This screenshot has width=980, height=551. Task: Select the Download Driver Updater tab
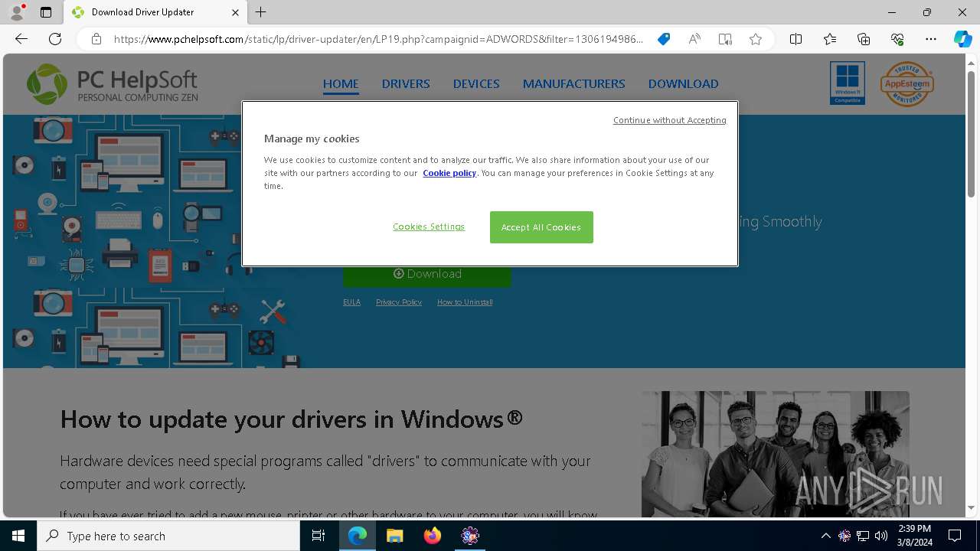click(155, 12)
